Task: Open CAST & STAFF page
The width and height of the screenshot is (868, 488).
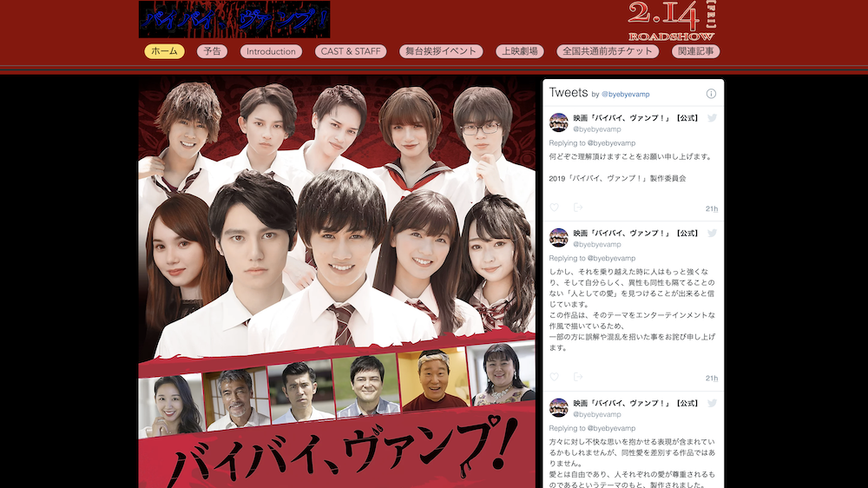Action: (351, 51)
